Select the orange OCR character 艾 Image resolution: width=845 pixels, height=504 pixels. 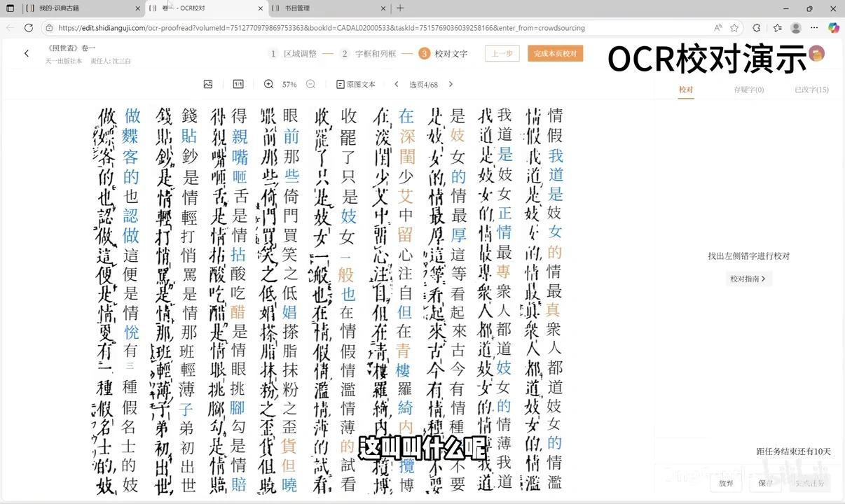406,195
